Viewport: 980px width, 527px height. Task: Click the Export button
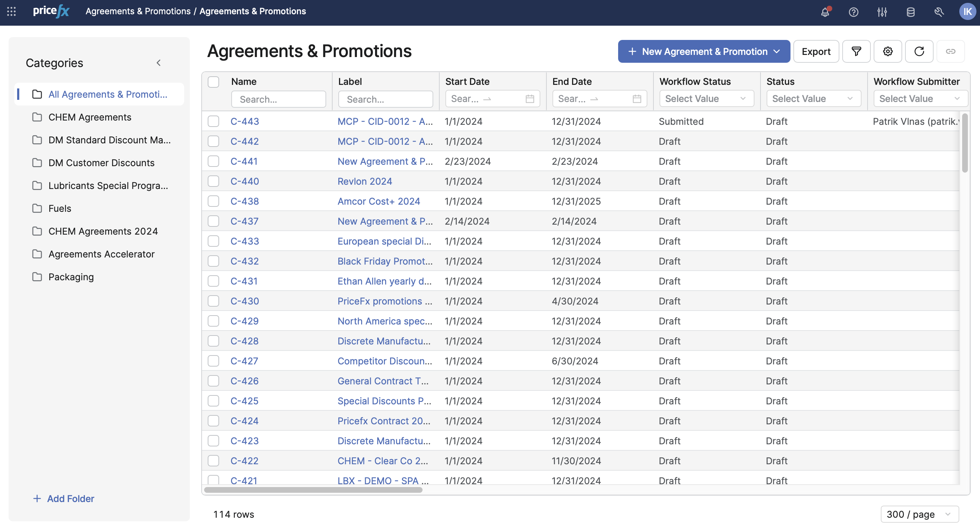pyautogui.click(x=815, y=51)
